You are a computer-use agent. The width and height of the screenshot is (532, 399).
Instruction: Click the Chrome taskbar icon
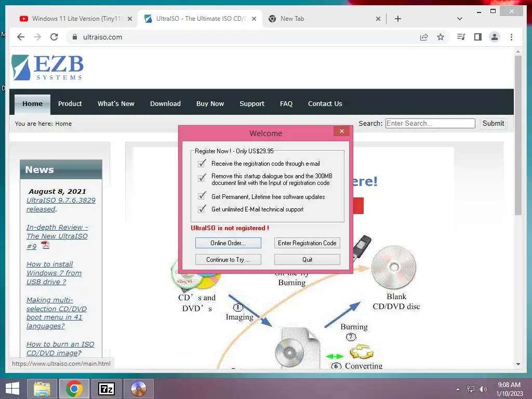(x=74, y=389)
